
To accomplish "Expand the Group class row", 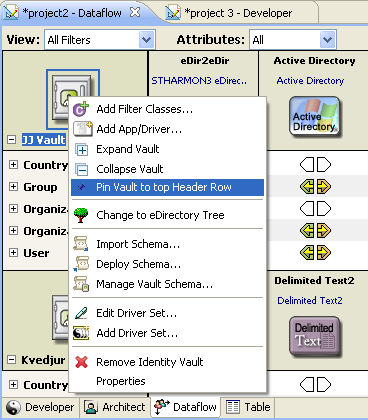I will click(13, 187).
